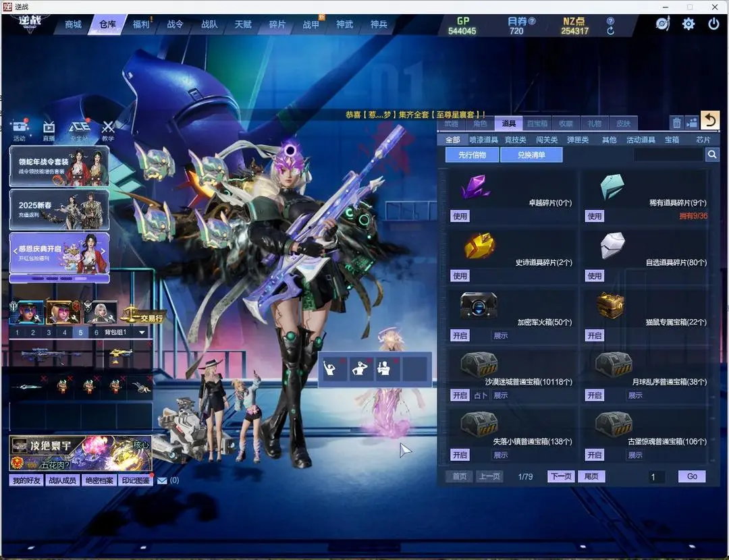The height and width of the screenshot is (560, 729).
Task: Open the settings gear icon
Action: point(688,24)
